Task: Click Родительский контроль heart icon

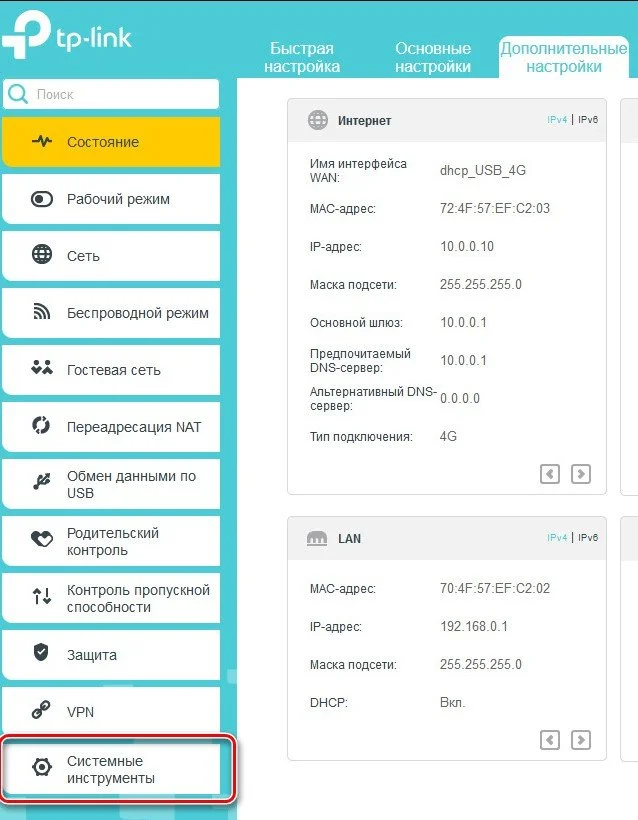Action: (x=42, y=539)
